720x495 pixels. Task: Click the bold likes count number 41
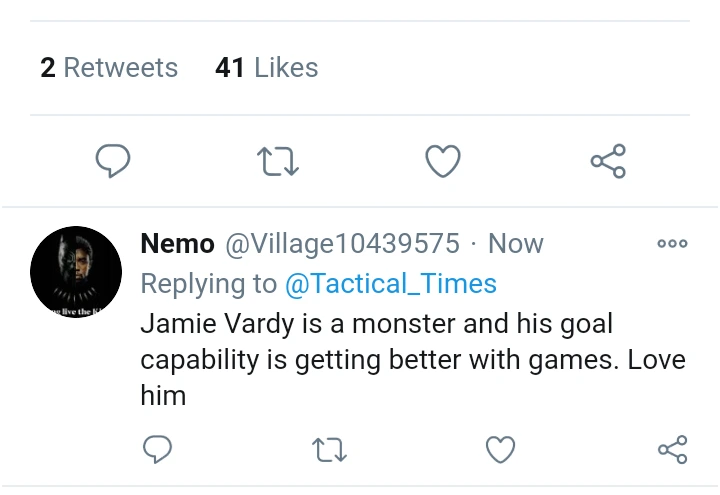[x=230, y=68]
